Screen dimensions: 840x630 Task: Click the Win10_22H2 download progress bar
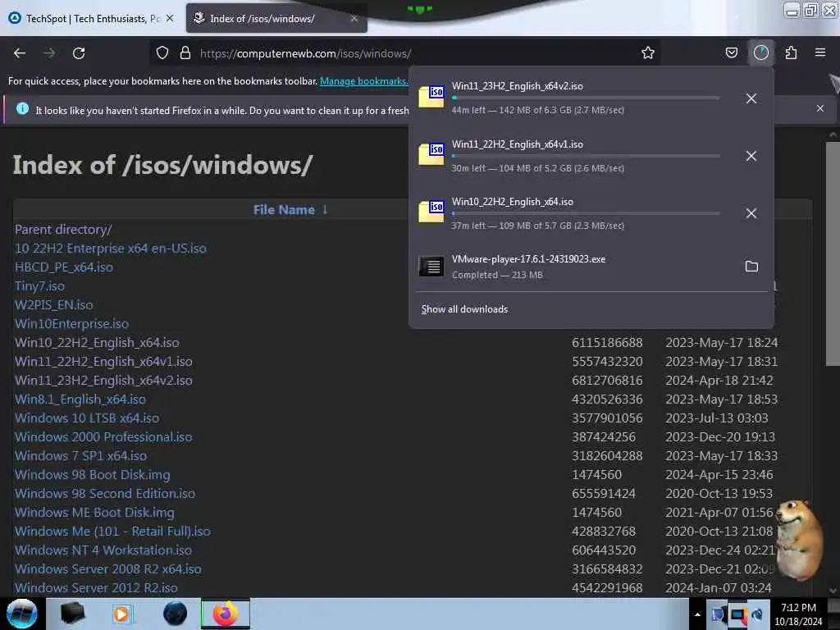click(x=586, y=213)
